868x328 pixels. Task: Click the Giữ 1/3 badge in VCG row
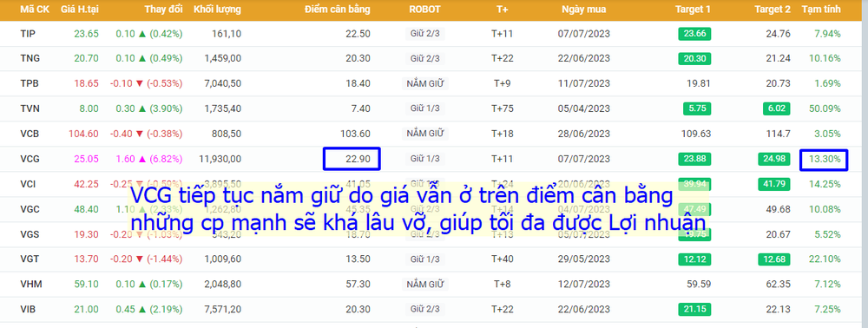[424, 159]
